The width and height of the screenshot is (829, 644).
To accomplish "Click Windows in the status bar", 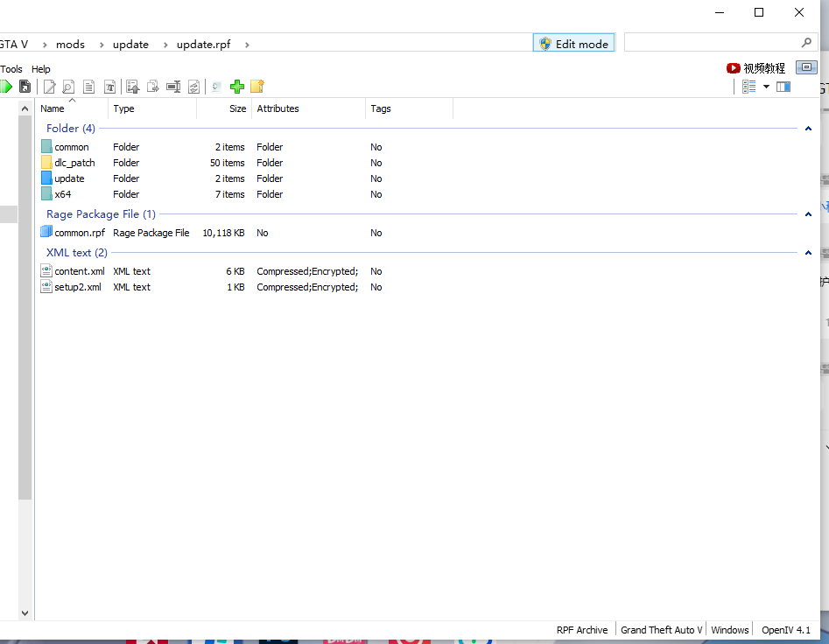I will (x=730, y=630).
